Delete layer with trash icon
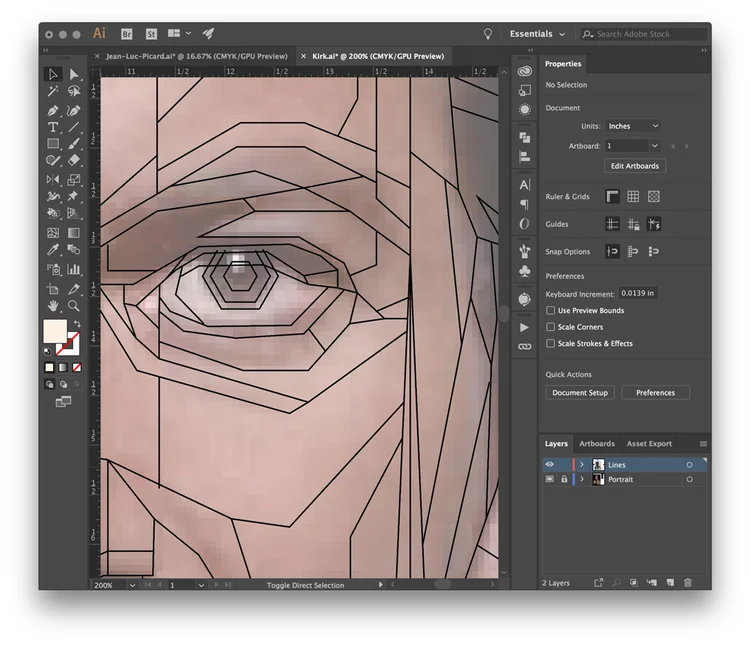Image resolution: width=750 pixels, height=645 pixels. click(x=688, y=583)
